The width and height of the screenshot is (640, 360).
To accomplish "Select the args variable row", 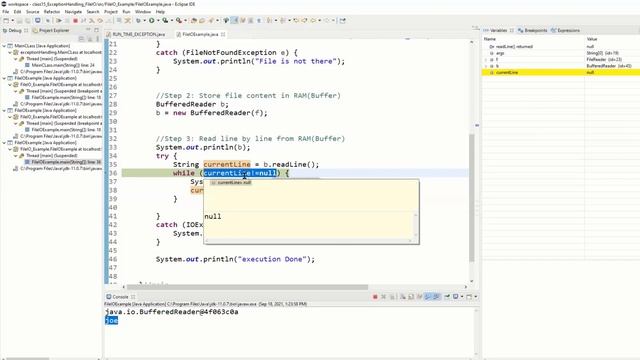I will (561, 53).
